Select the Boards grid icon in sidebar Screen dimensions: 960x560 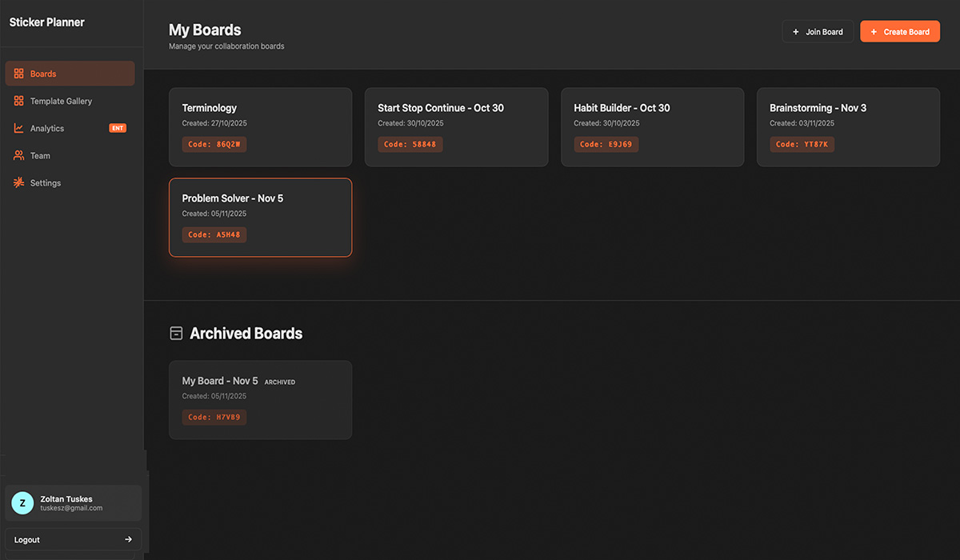pyautogui.click(x=18, y=73)
